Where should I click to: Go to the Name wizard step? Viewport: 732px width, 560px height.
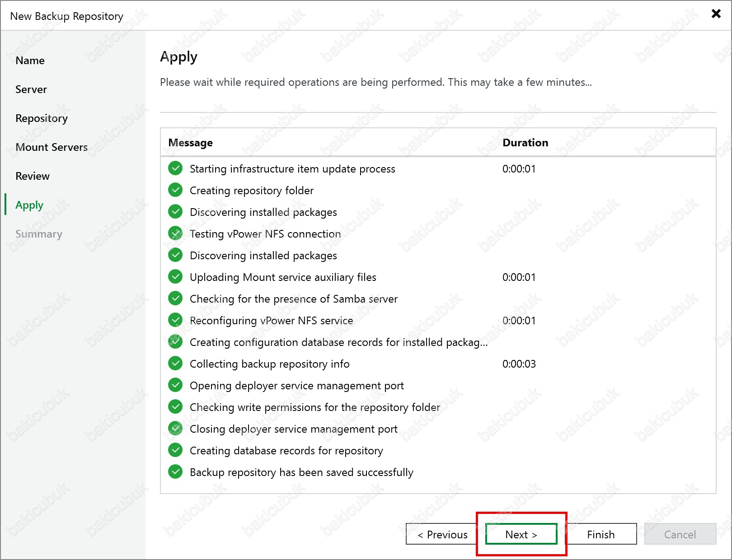tap(30, 61)
